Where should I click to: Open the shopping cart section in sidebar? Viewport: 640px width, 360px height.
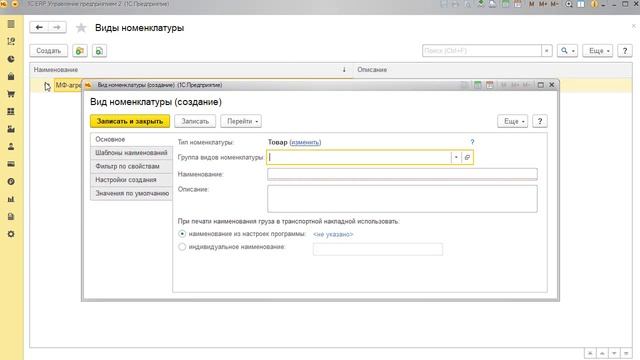[x=11, y=94]
